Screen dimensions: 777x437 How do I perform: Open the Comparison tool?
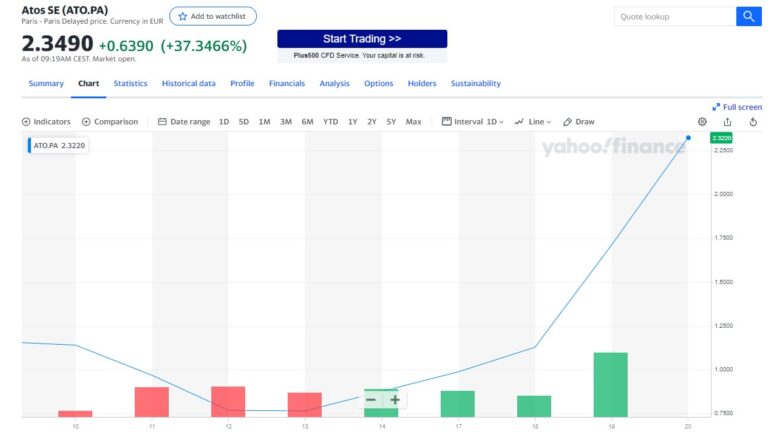coord(110,122)
